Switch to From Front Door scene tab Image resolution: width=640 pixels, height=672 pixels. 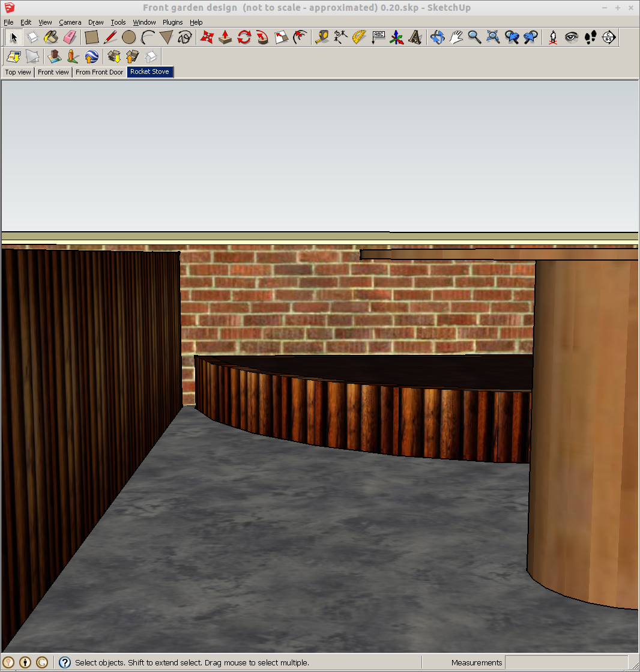[x=99, y=72]
